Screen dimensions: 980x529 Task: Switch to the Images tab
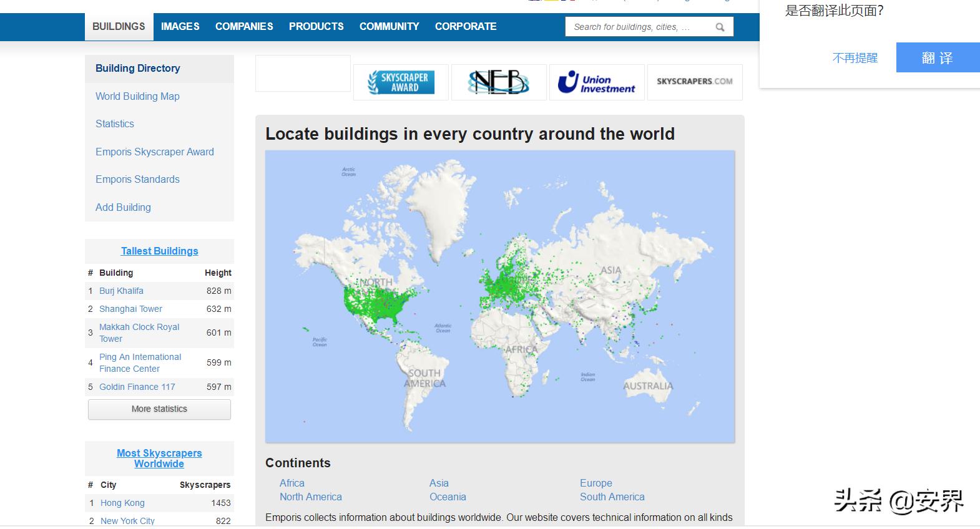coord(180,27)
